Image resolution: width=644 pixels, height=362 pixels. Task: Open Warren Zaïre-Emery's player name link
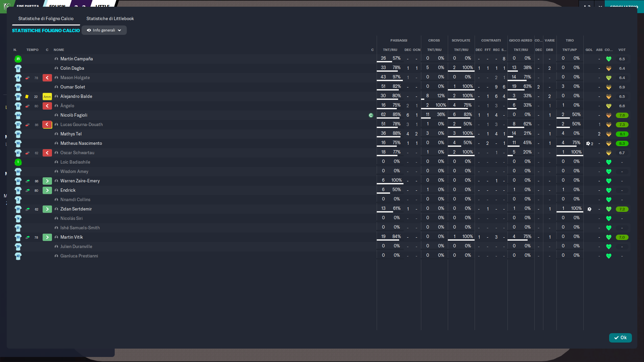(80, 181)
